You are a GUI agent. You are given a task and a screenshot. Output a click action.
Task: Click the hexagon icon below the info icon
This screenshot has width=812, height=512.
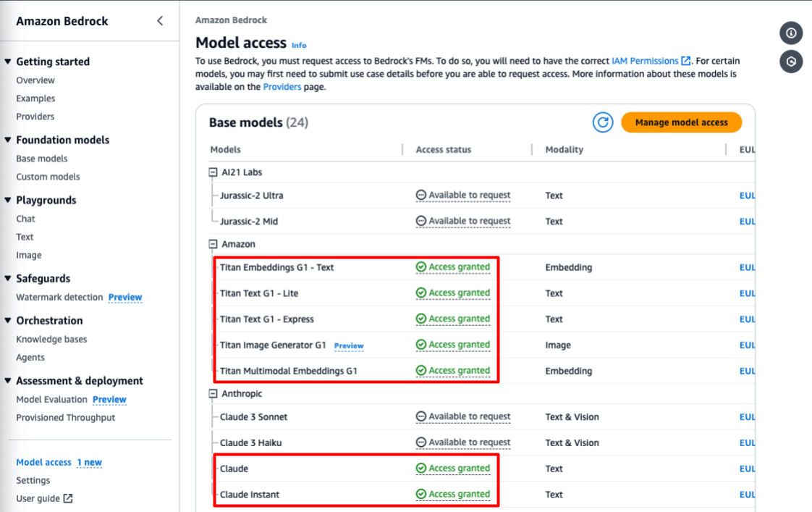[791, 62]
